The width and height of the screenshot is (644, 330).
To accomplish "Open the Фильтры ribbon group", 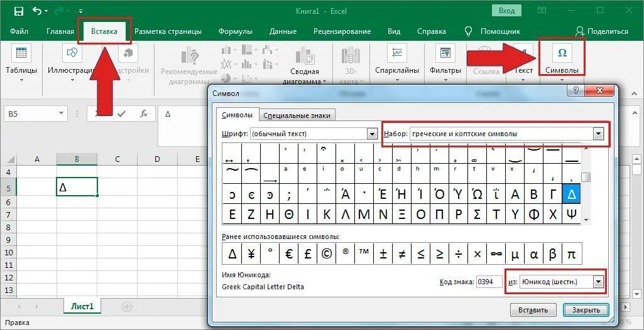I will (445, 63).
